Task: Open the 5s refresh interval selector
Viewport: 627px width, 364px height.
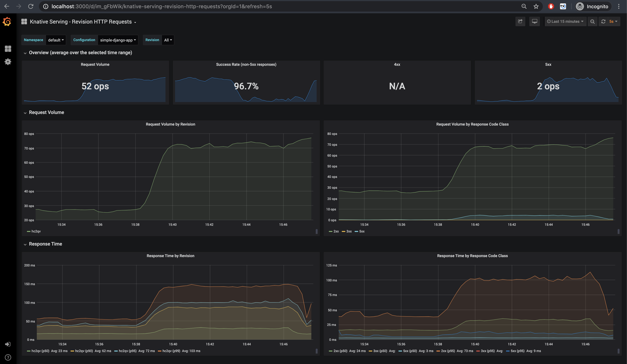Action: [x=613, y=22]
